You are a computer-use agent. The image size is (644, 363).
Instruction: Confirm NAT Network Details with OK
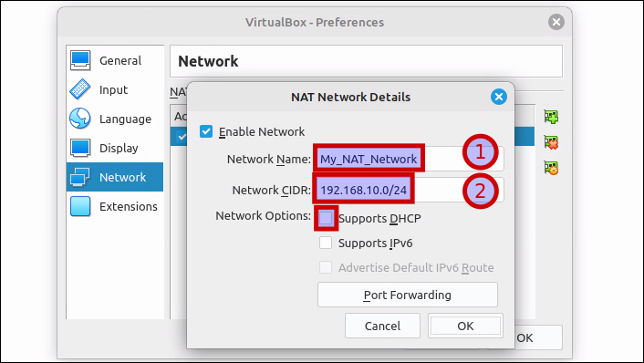465,326
